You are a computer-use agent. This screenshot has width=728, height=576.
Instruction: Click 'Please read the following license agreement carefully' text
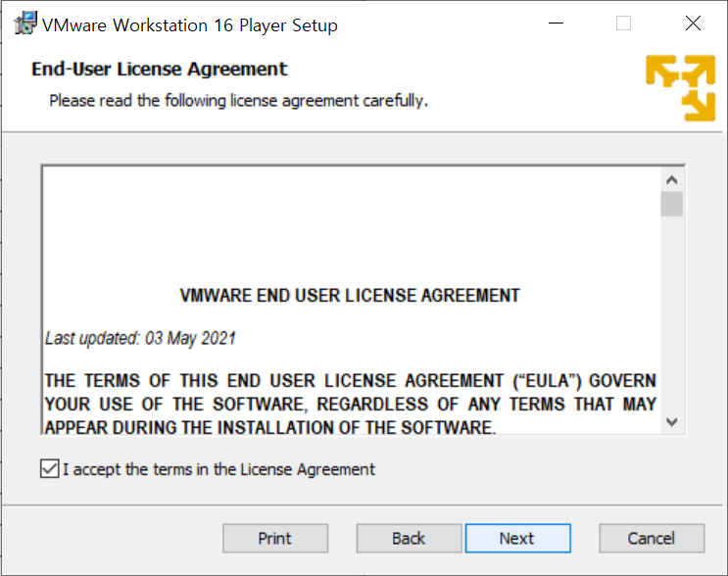239,101
